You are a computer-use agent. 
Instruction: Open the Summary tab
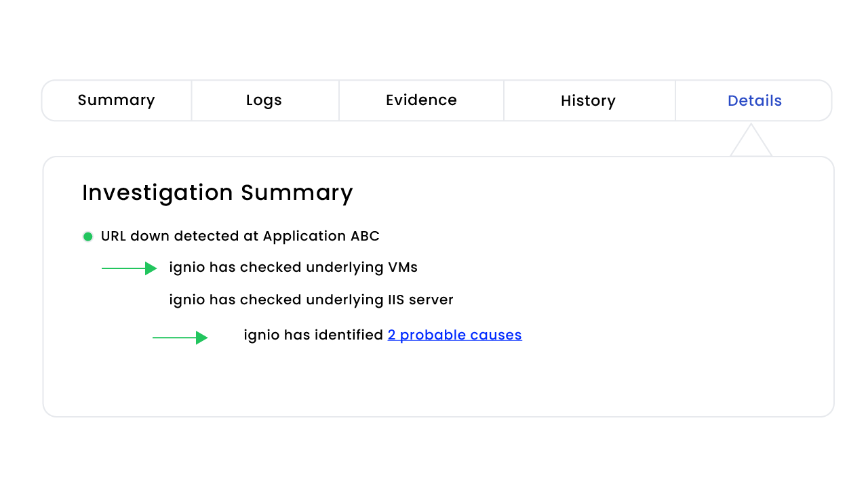tap(116, 100)
